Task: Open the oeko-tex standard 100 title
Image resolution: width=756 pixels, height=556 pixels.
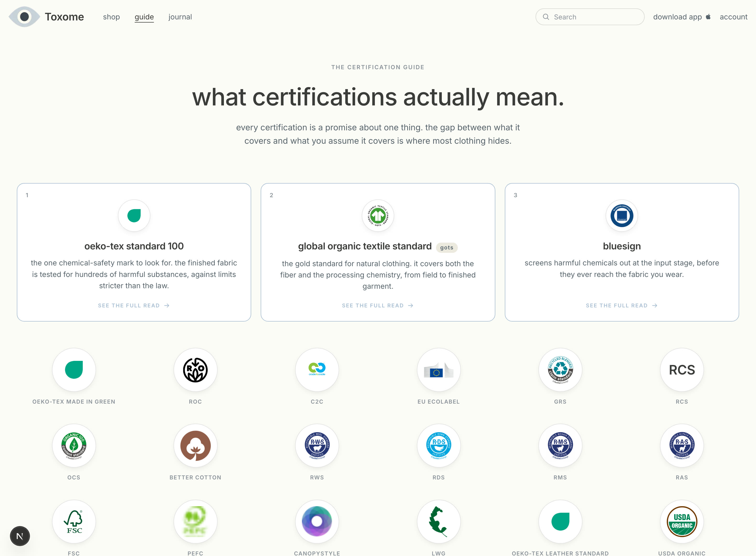Action: pos(134,246)
